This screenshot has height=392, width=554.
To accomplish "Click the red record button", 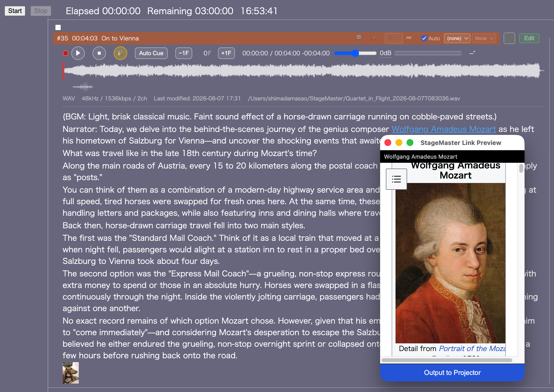I will click(66, 53).
